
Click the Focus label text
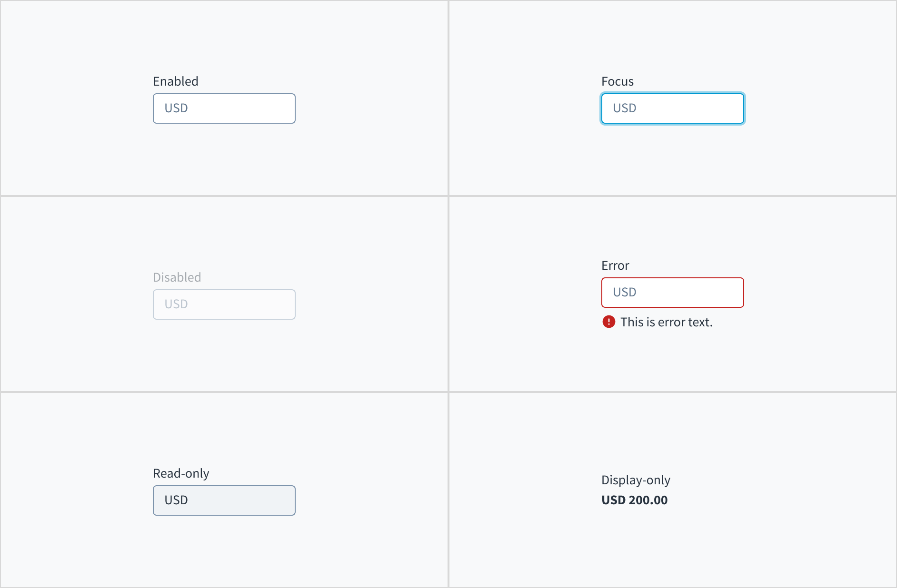click(617, 81)
